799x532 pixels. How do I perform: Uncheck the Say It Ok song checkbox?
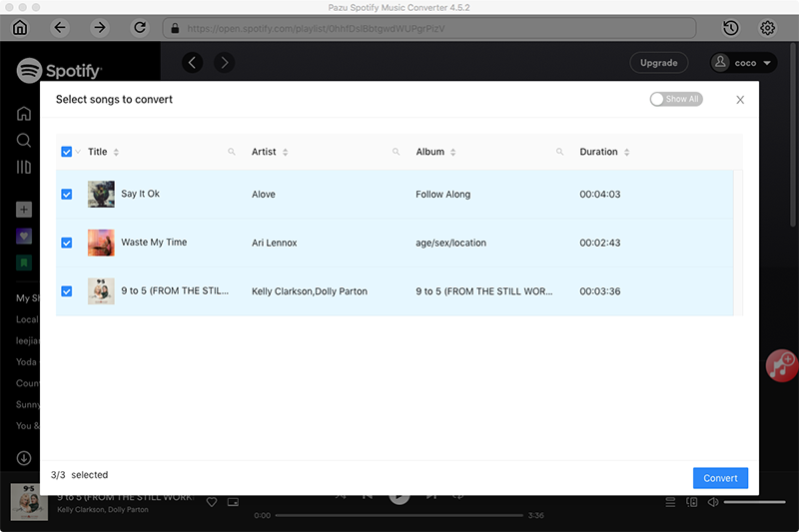(x=67, y=195)
